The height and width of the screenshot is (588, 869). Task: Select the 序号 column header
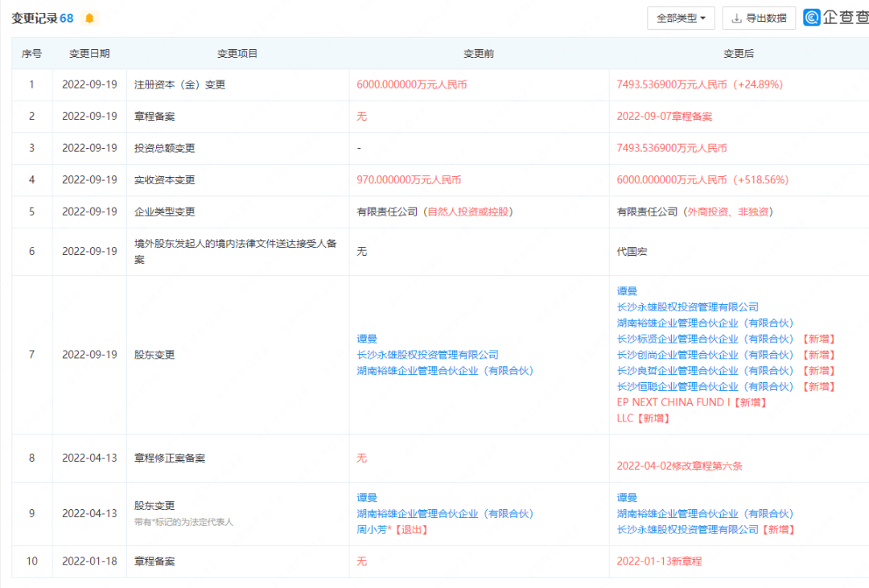pyautogui.click(x=31, y=54)
